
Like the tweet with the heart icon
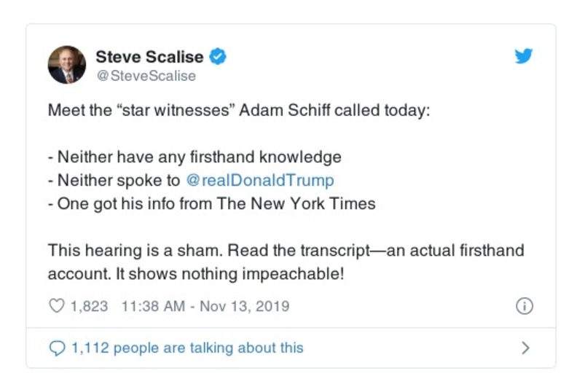point(57,306)
